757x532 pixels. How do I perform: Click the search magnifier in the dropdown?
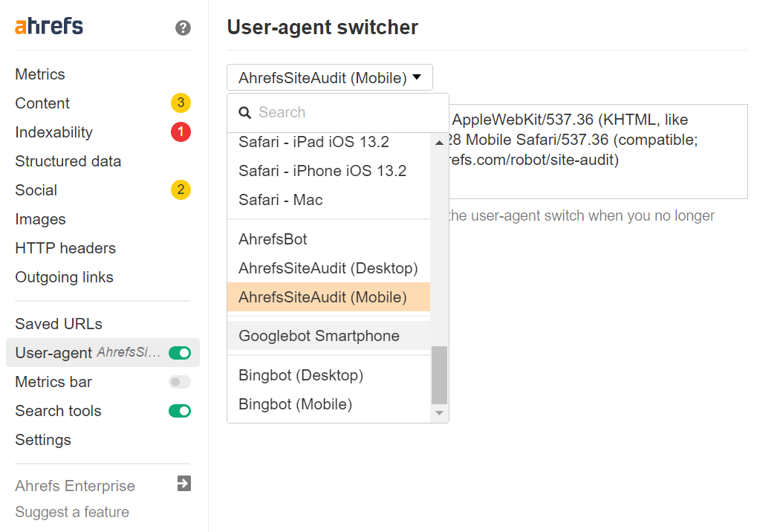(x=245, y=112)
